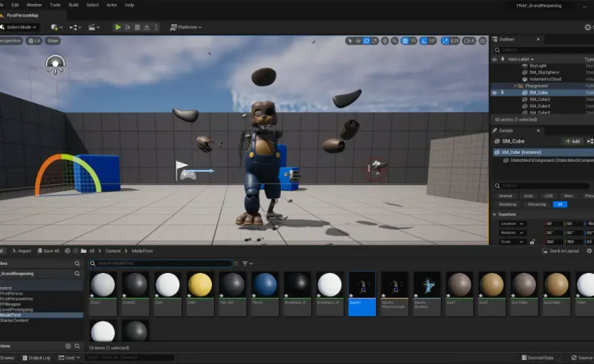The height and width of the screenshot is (364, 594).
Task: Select the ModelTest folder in content tree
Action: 42,315
